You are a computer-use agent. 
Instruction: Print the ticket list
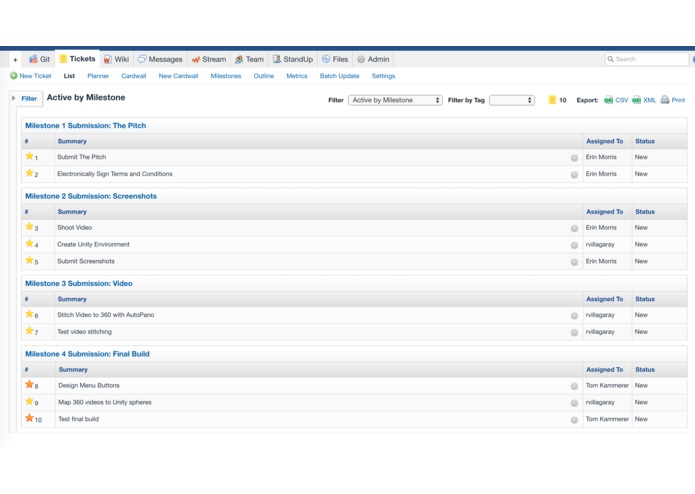click(x=673, y=100)
